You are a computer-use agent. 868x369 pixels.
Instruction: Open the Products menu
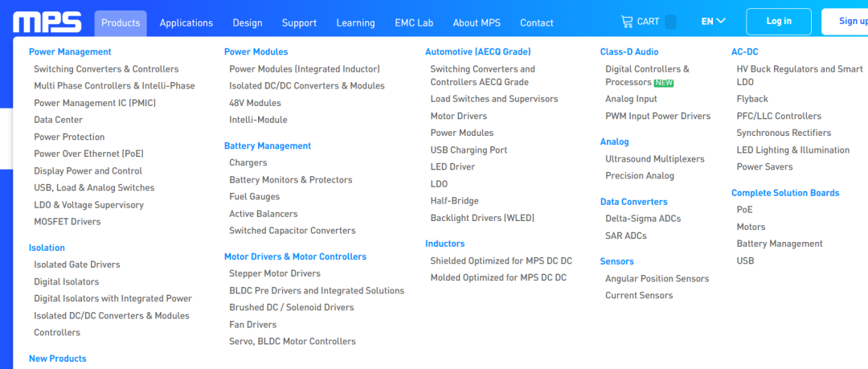(x=121, y=23)
